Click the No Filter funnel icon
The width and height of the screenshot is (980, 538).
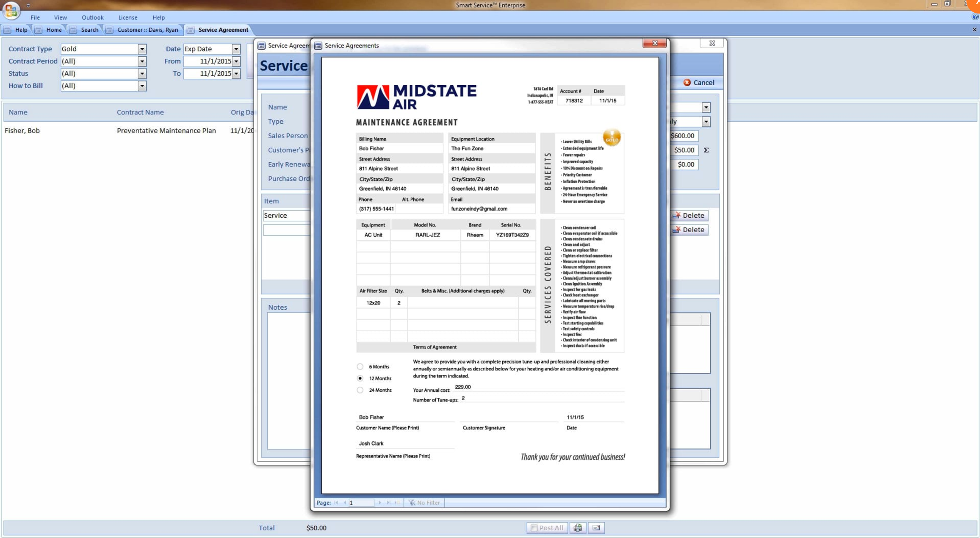click(411, 502)
